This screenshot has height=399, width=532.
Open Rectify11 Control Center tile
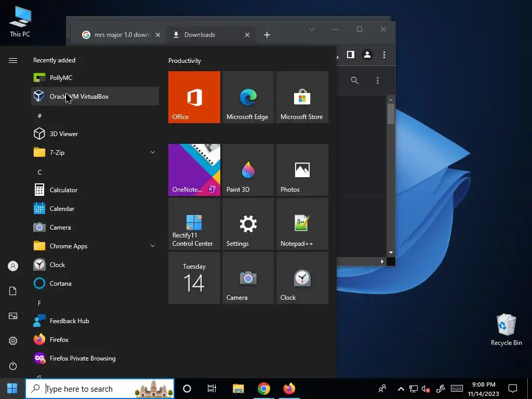pos(194,224)
